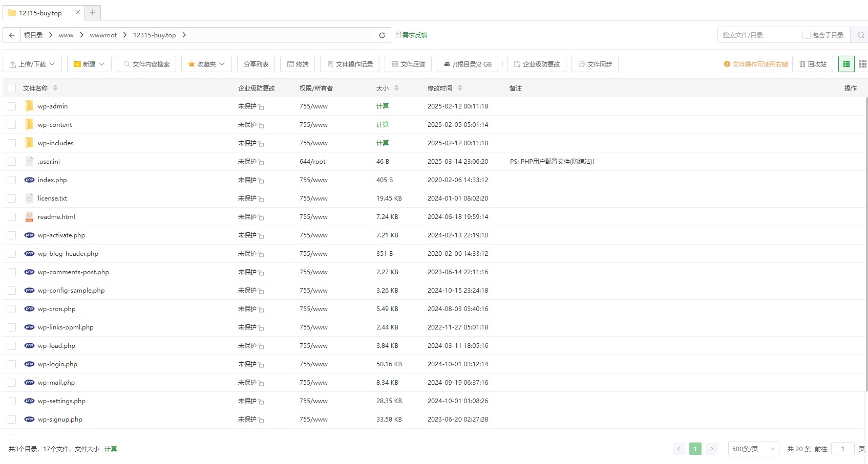Screen dimensions: 868x464
Task: Navigate to wwwroot breadcrumb
Action: coord(103,35)
